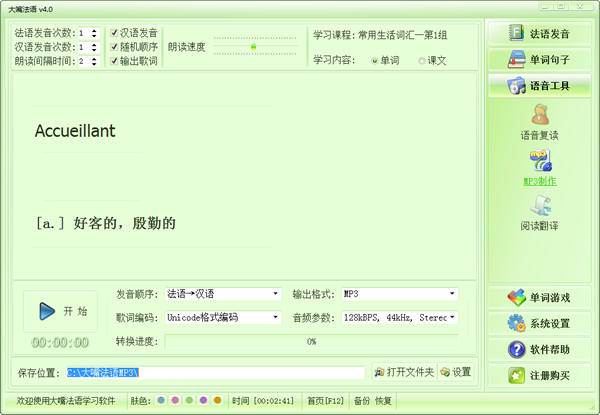Screen dimensions: 600x415
Task: Click the 阅读翻译 scroll icon
Action: pos(540,205)
